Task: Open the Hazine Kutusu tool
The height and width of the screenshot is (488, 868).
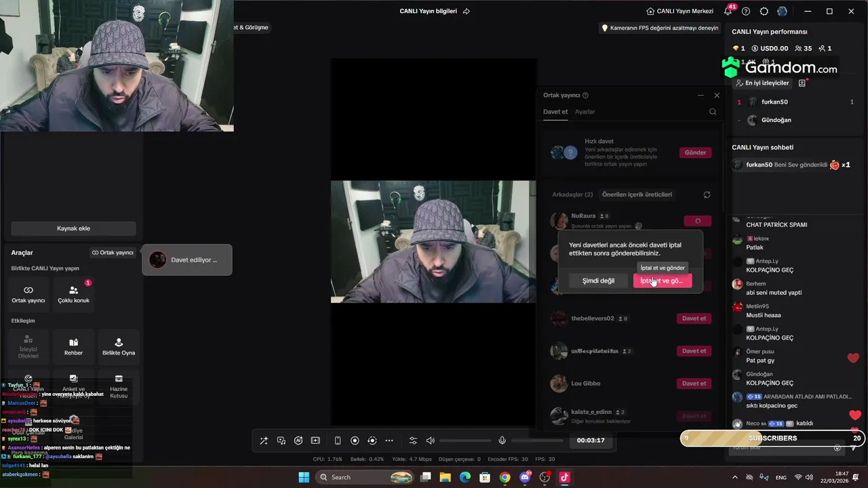Action: [x=119, y=386]
